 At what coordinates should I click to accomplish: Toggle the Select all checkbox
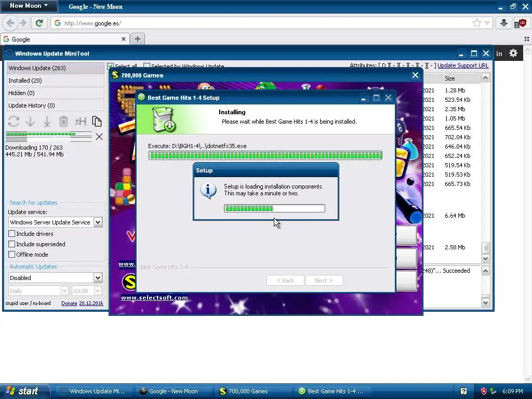click(110, 66)
